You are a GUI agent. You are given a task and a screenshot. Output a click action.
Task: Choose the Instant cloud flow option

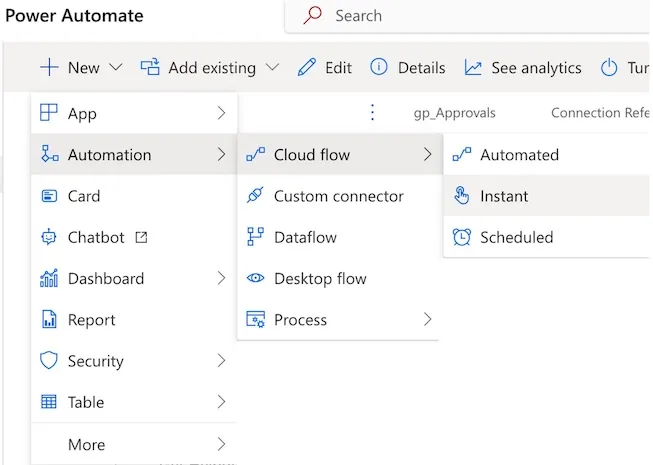pos(548,196)
